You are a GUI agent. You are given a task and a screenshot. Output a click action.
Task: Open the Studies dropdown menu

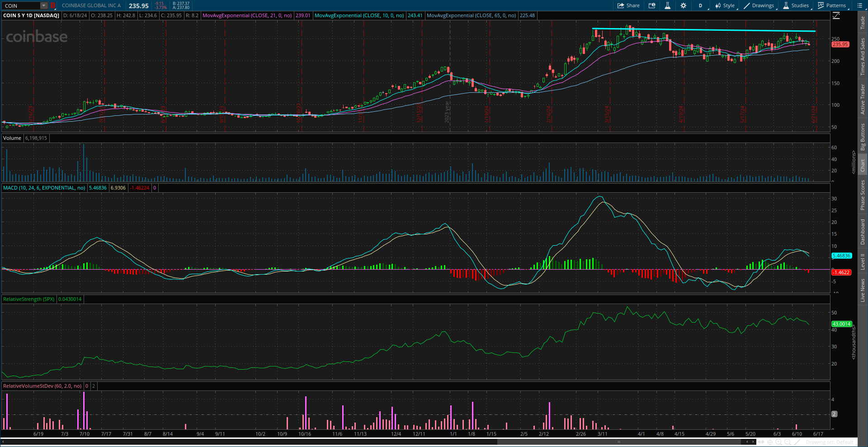pyautogui.click(x=796, y=5)
